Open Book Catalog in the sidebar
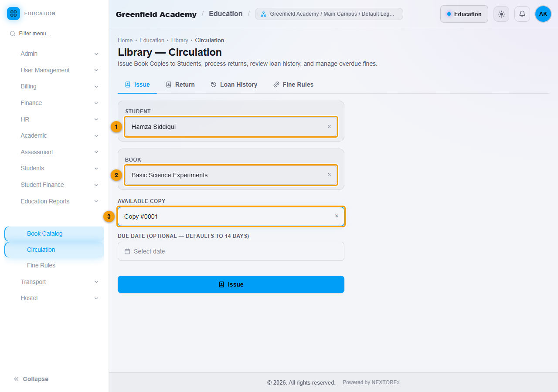 [54, 233]
